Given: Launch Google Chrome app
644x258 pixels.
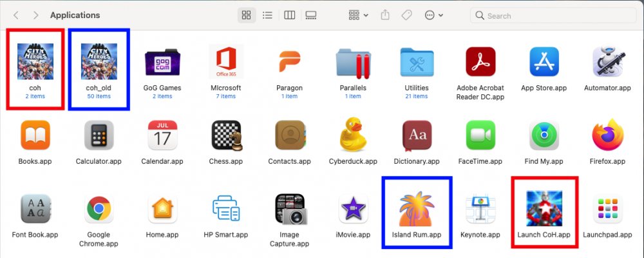Looking at the screenshot, I should click(x=99, y=208).
